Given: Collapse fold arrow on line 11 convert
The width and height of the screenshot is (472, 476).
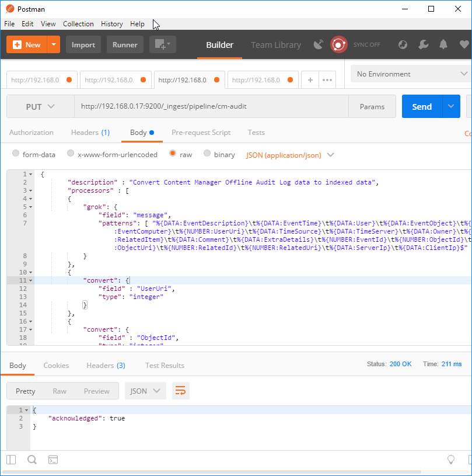Looking at the screenshot, I should click(x=31, y=280).
